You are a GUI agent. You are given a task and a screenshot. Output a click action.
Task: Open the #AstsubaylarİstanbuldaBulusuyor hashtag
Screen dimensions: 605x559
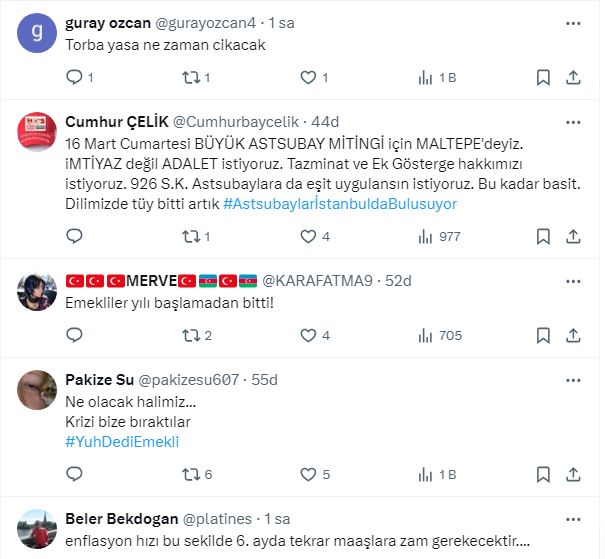pos(340,203)
